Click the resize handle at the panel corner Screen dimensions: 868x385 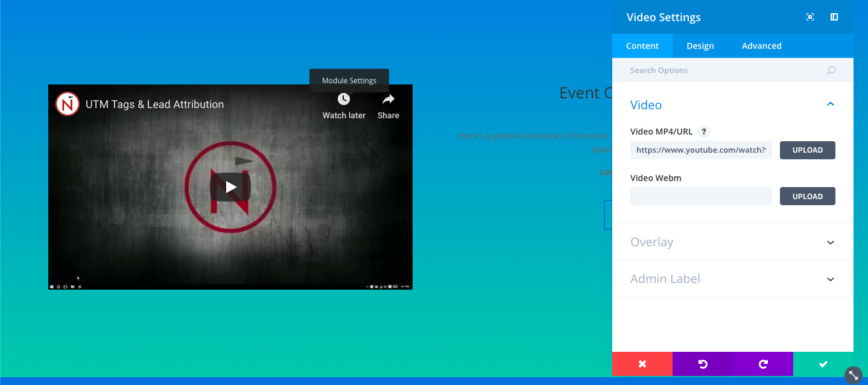853,375
